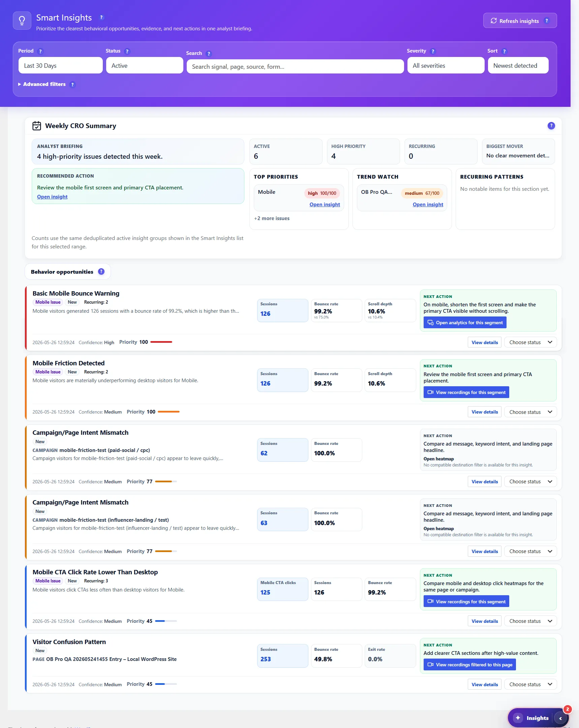Image resolution: width=579 pixels, height=728 pixels.
Task: Click Open analytics for this segment button
Action: pos(465,323)
